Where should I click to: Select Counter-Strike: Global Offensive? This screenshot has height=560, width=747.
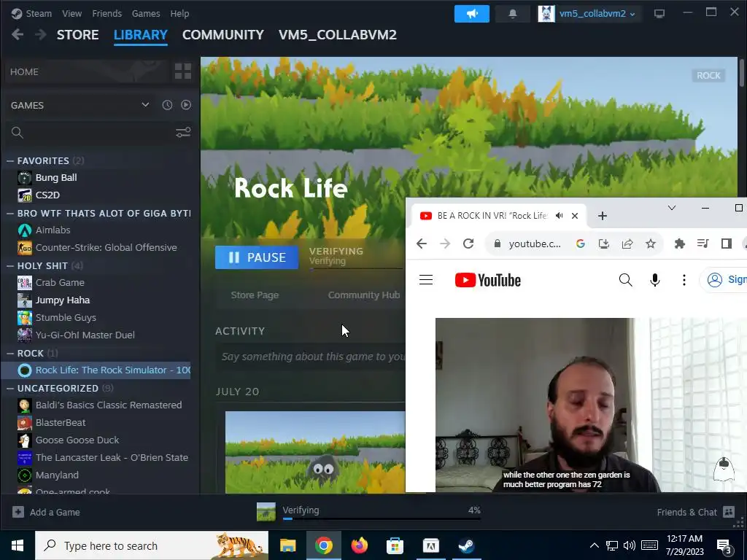click(106, 248)
